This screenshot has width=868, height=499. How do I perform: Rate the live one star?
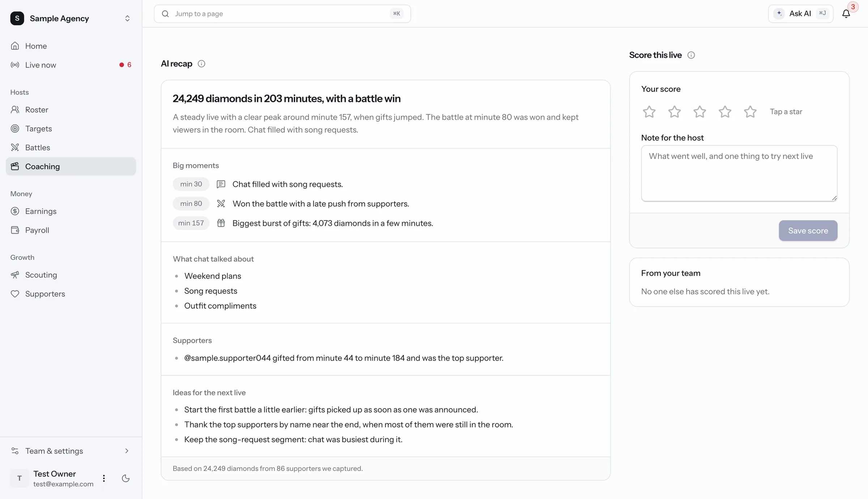tap(649, 112)
